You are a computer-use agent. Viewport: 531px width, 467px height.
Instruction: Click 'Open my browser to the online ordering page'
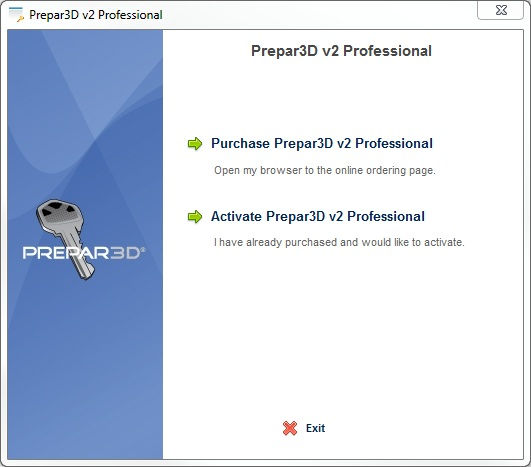[x=324, y=170]
